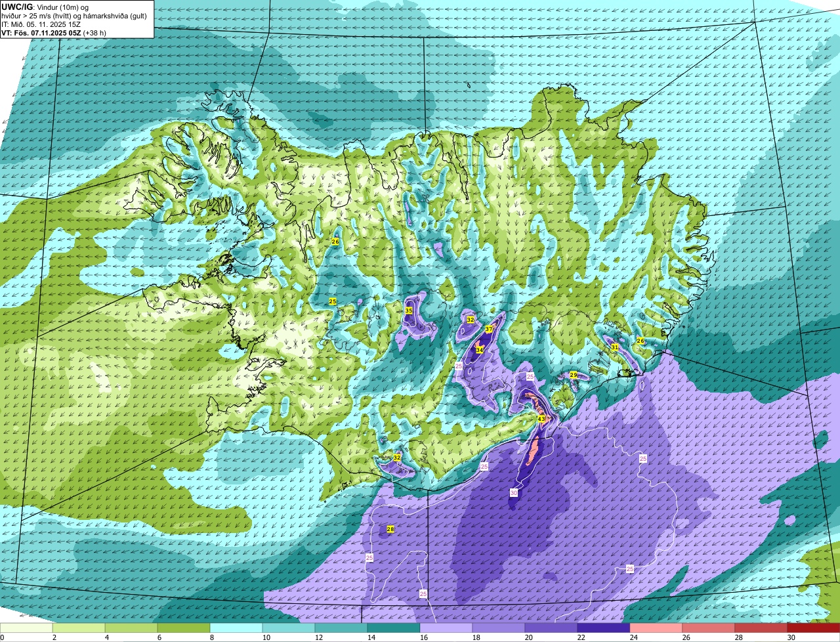
Task: Select the dark red legend swatch above 30
Action: (x=814, y=628)
